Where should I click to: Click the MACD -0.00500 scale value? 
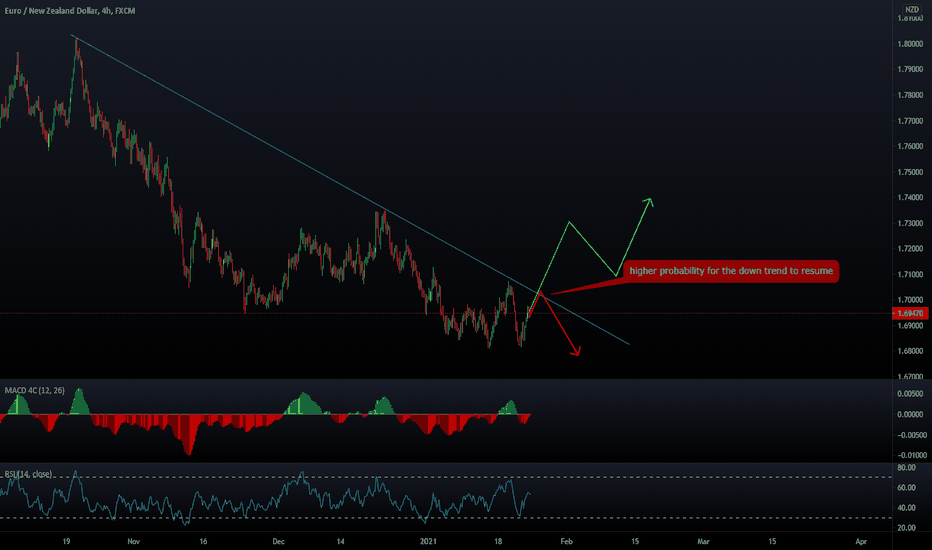(x=911, y=435)
